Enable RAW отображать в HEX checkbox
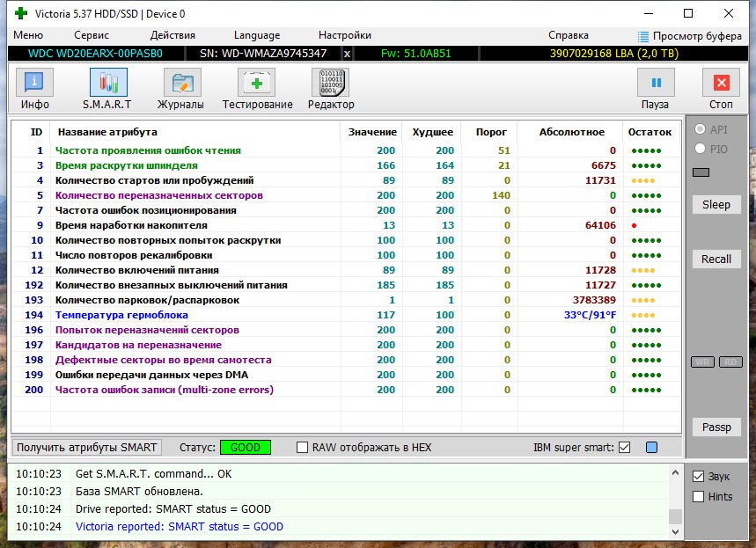The width and height of the screenshot is (756, 548). 302,447
